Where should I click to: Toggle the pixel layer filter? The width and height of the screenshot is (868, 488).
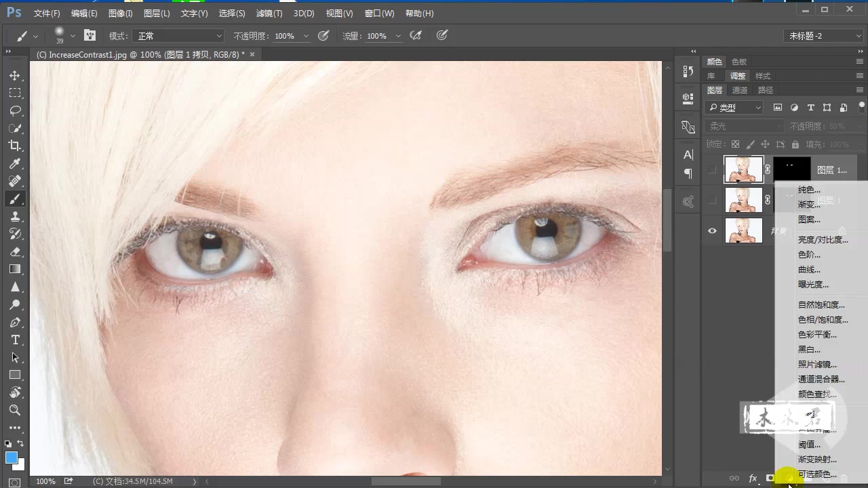click(x=778, y=107)
